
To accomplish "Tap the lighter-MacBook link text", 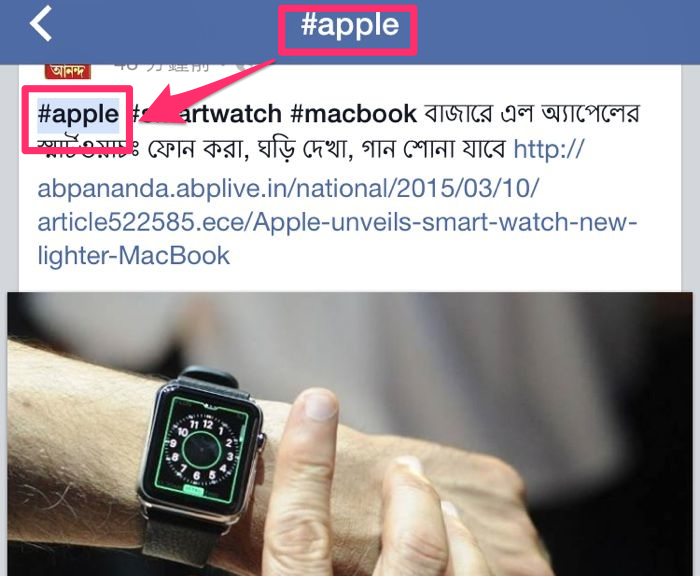I will tap(133, 256).
